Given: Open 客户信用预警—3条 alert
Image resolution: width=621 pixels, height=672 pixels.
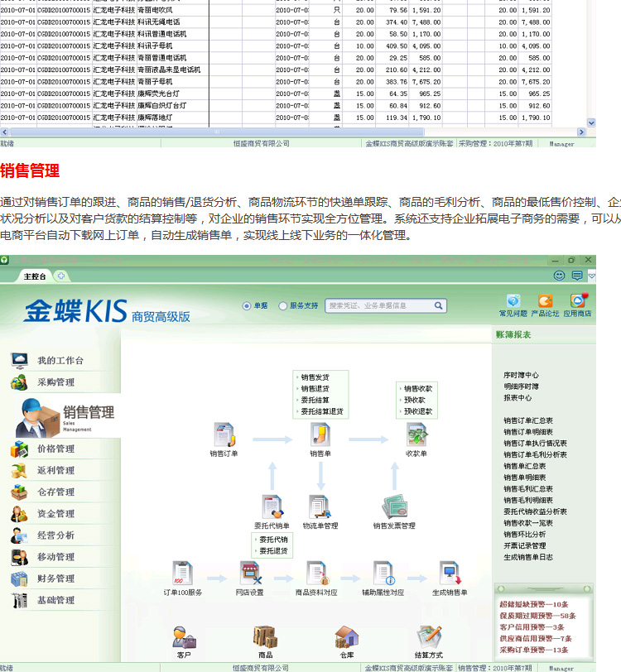Looking at the screenshot, I should (532, 627).
